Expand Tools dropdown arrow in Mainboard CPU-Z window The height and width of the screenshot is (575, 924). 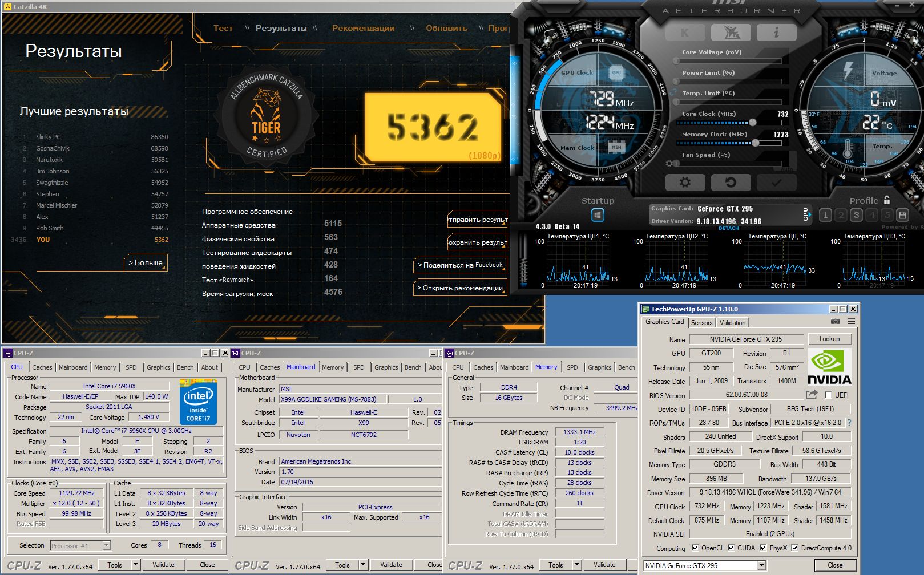click(x=363, y=565)
